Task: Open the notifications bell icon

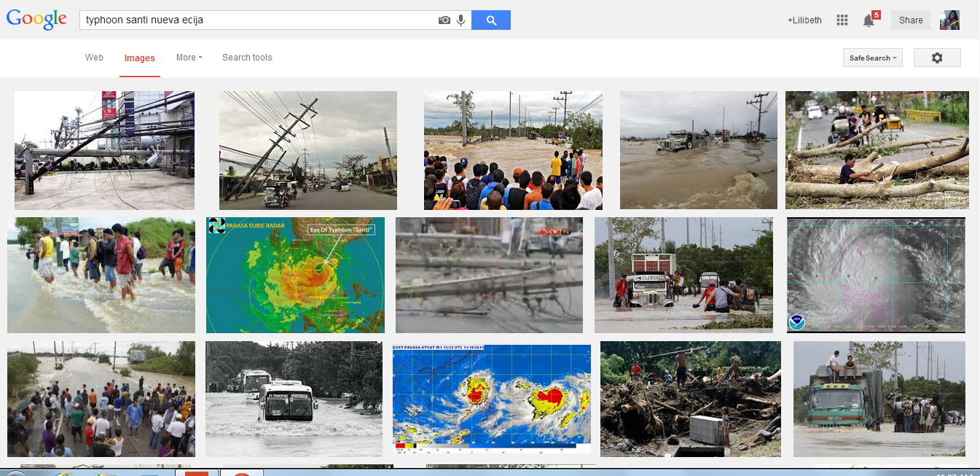Action: pos(869,20)
